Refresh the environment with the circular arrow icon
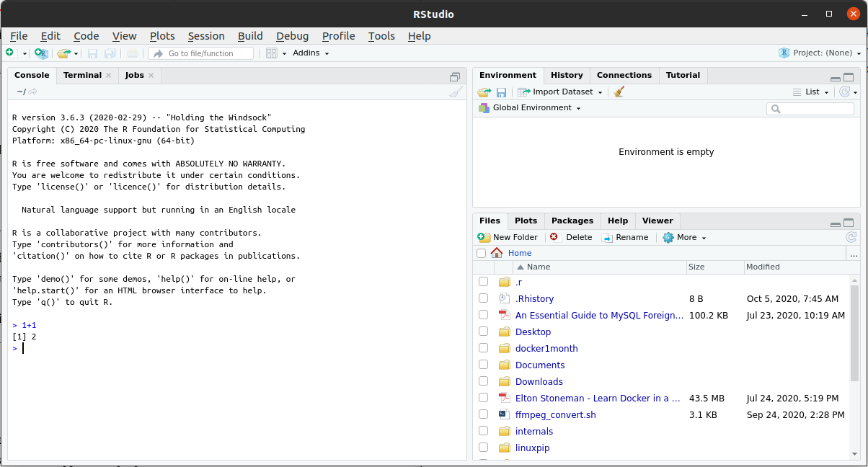Image resolution: width=868 pixels, height=467 pixels. tap(845, 92)
